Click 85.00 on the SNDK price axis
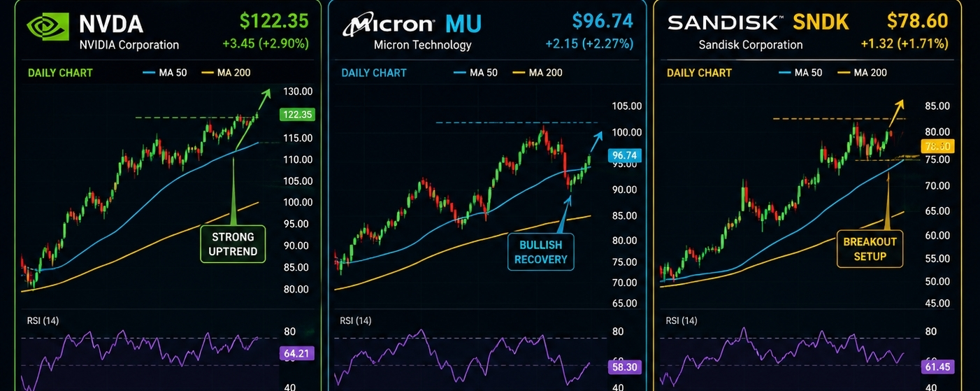980x391 pixels. coord(937,106)
